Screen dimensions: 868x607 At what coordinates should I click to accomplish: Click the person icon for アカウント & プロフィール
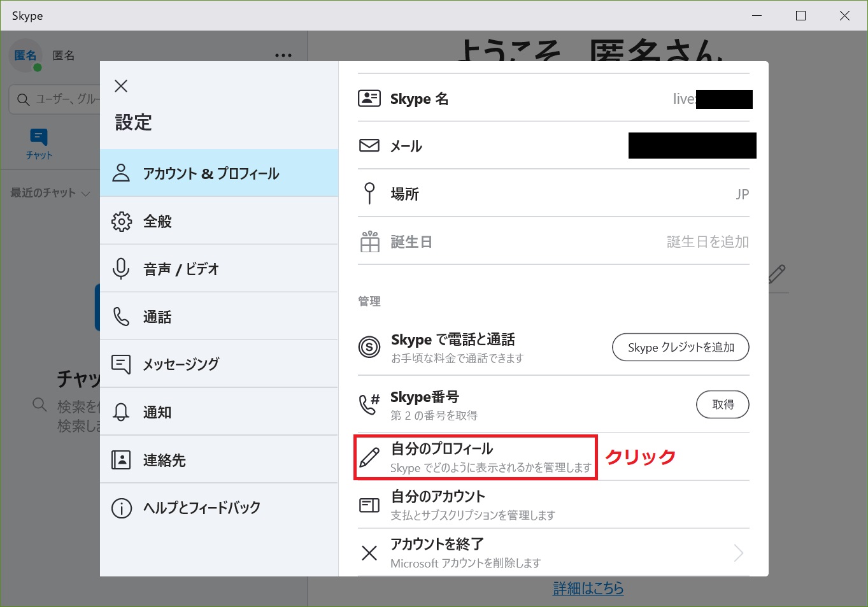(121, 173)
